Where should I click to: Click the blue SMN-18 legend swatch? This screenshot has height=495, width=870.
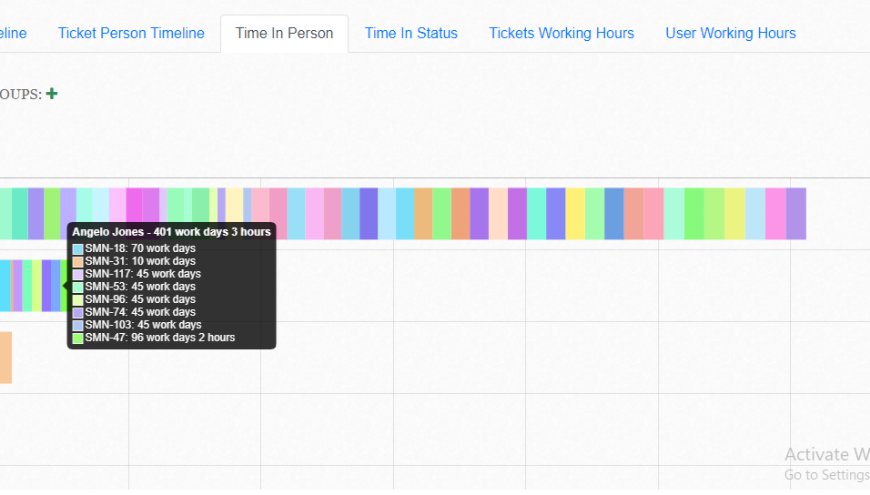(x=78, y=248)
